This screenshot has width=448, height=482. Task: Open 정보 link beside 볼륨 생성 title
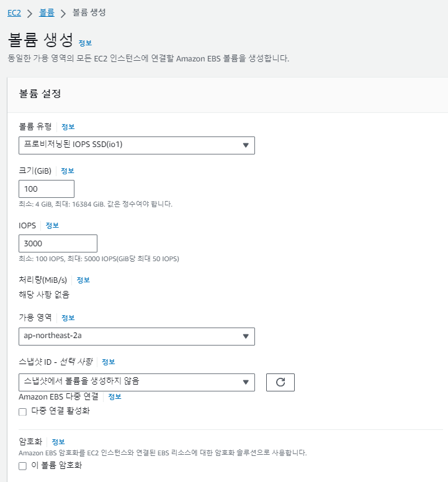tap(85, 43)
